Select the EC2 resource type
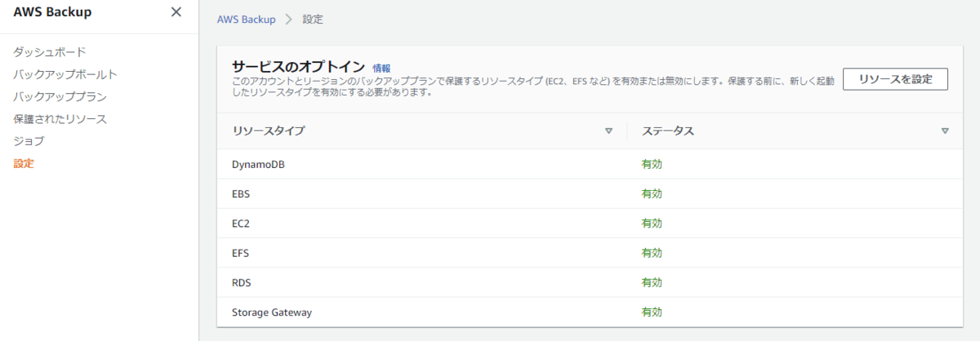 pyautogui.click(x=242, y=223)
